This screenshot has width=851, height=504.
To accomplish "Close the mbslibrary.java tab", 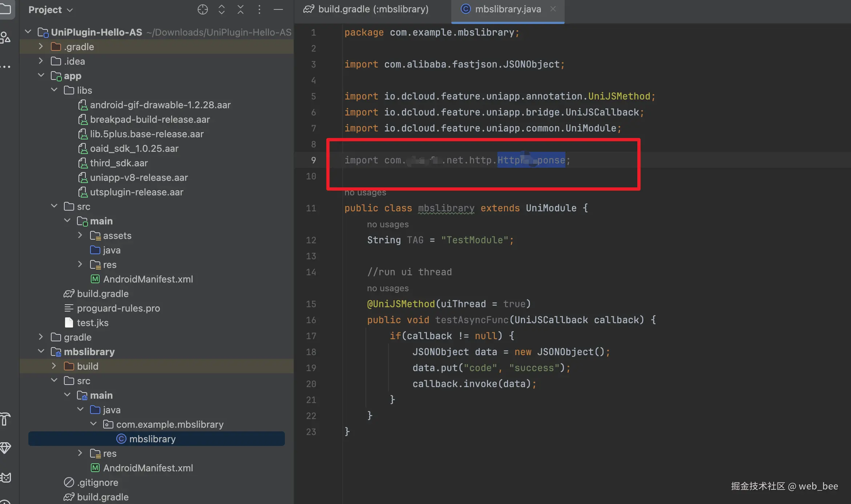I will [x=553, y=9].
